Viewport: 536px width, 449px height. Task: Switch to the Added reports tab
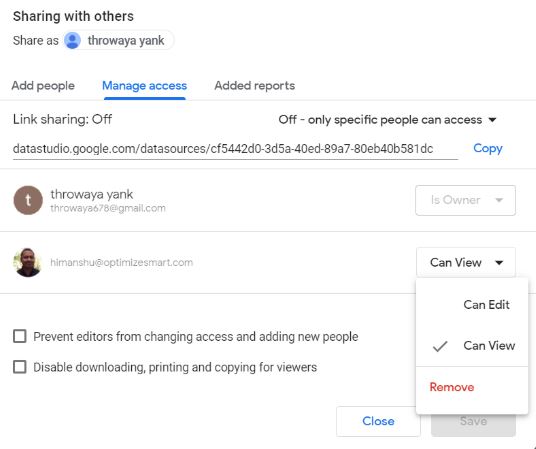[x=255, y=85]
